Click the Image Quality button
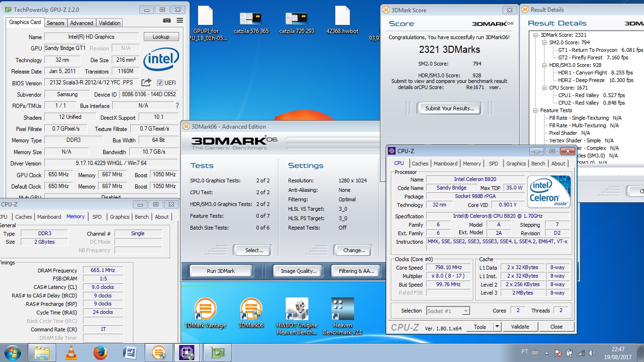The height and width of the screenshot is (362, 644). point(297,271)
